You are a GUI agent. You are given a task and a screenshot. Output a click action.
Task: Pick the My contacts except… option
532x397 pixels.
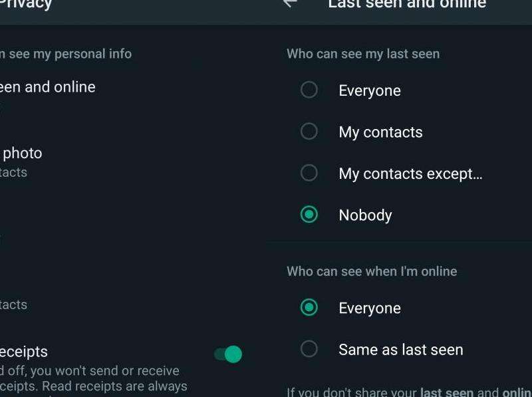(x=309, y=174)
